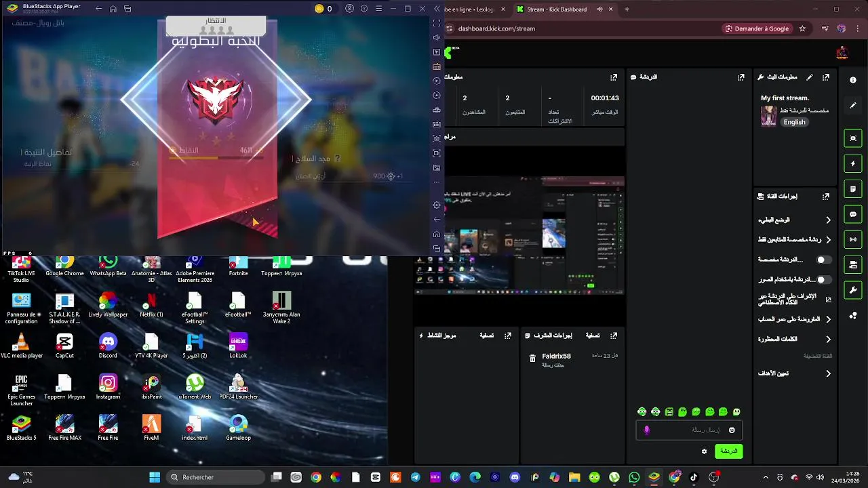Delete Faidrix58 moderator action trash icon
The height and width of the screenshot is (488, 868).
pos(532,359)
